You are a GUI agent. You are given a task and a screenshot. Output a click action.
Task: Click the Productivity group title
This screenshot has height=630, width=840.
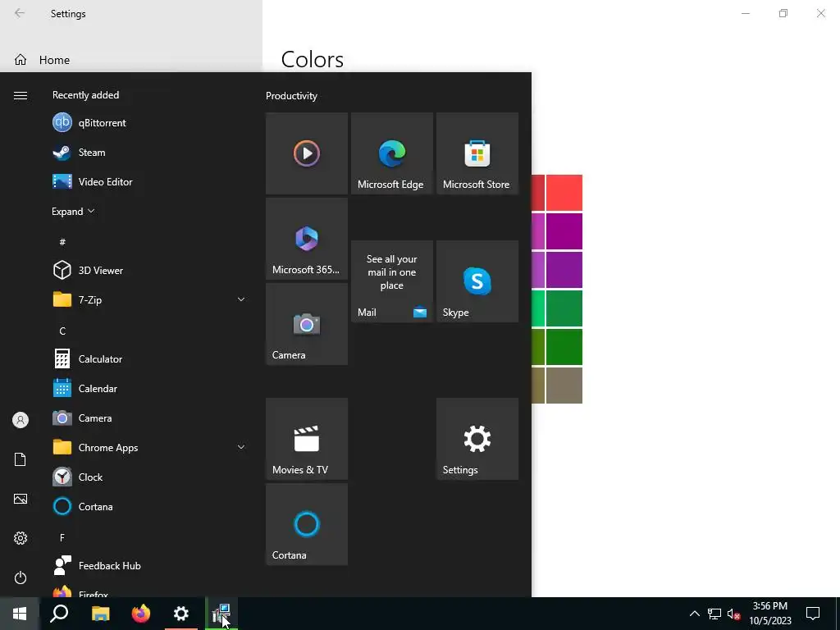click(x=291, y=96)
